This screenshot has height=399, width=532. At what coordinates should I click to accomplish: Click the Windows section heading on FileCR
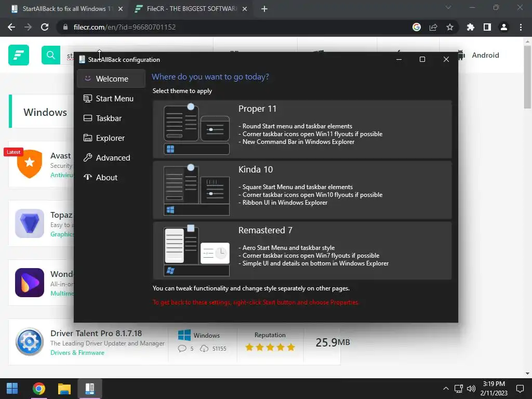tap(45, 112)
